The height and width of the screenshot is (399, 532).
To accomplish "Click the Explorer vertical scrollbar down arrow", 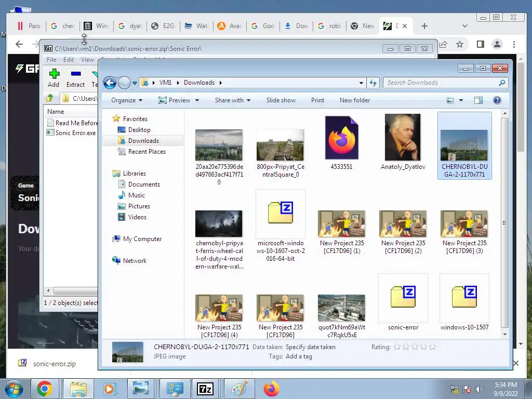I will pos(505,334).
